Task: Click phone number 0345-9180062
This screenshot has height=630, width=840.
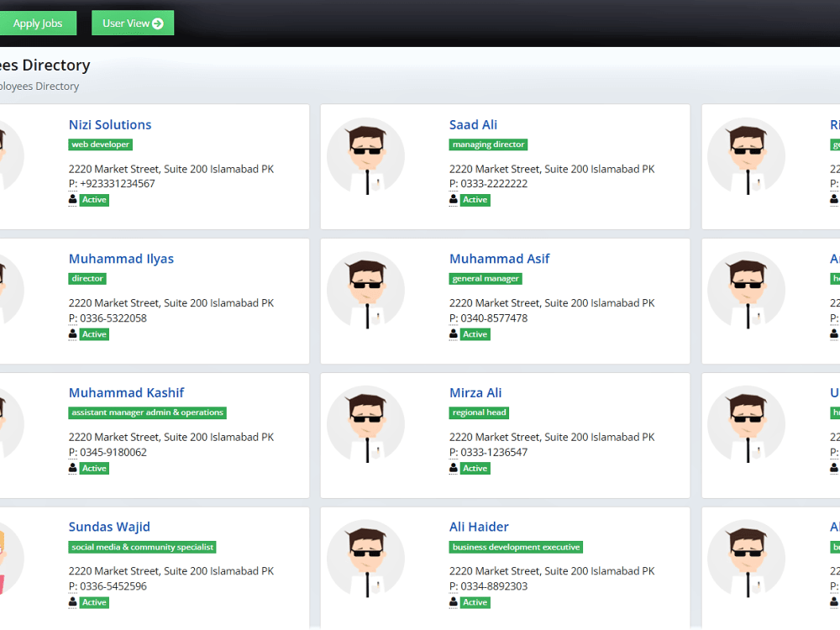Action: [x=113, y=452]
